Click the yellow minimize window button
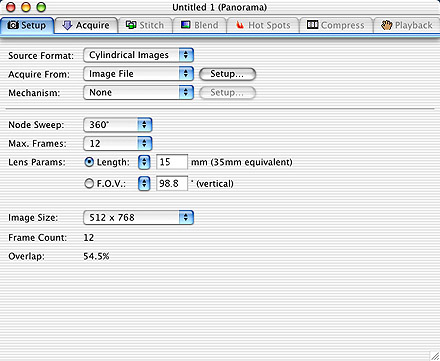This screenshot has height=361, width=440. (x=26, y=7)
